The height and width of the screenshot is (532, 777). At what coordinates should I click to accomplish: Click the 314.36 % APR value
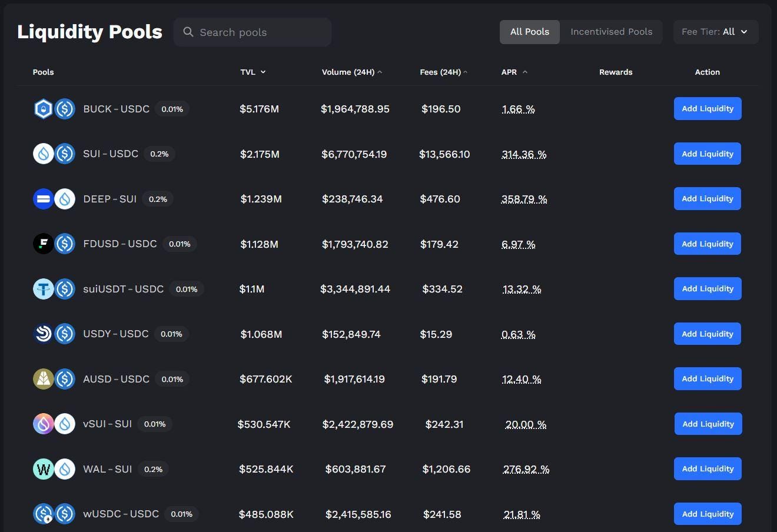[524, 154]
